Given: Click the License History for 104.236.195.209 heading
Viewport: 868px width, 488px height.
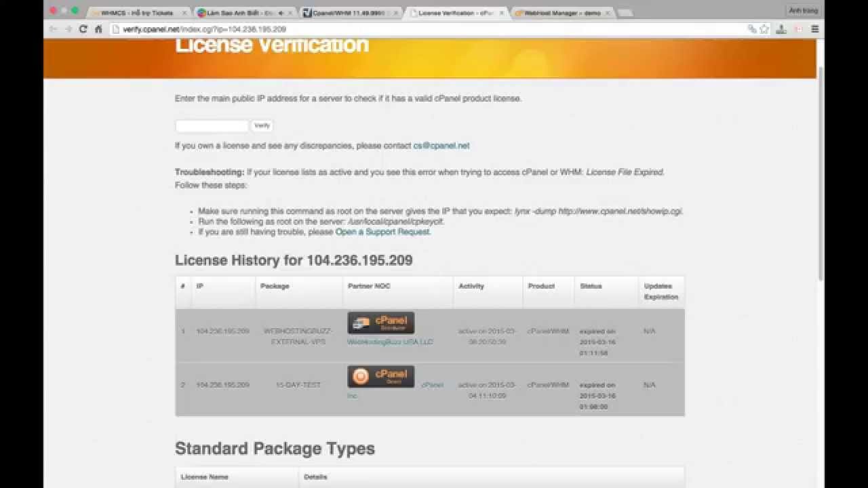Looking at the screenshot, I should tap(294, 260).
